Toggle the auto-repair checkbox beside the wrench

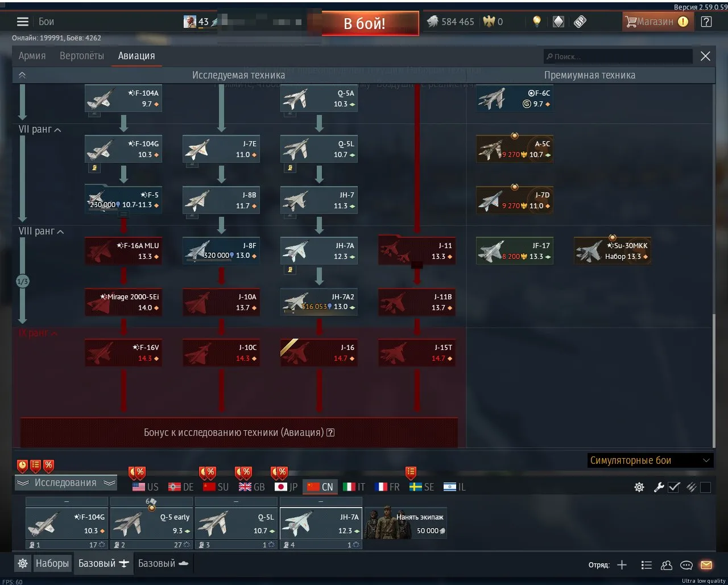[674, 487]
